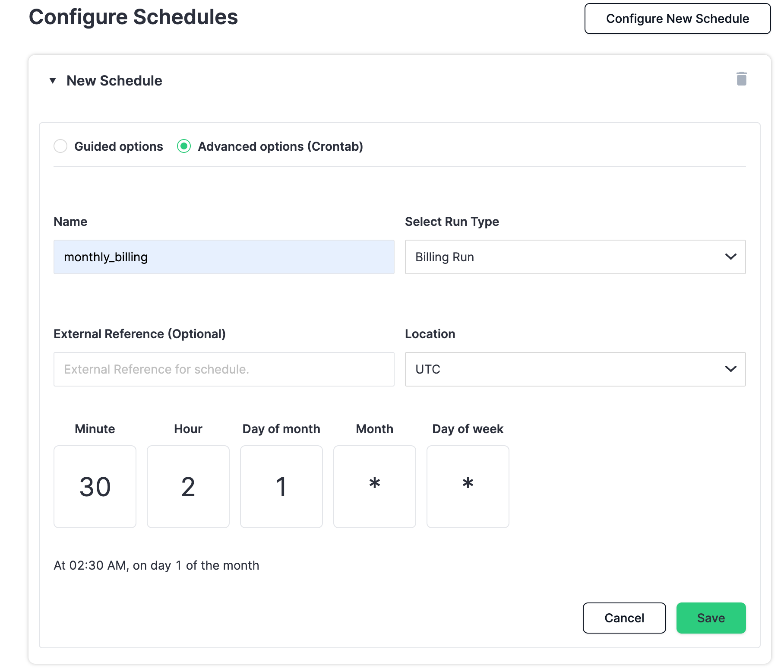Click the chevron next to Billing Run
Image resolution: width=784 pixels, height=672 pixels.
[x=731, y=257]
